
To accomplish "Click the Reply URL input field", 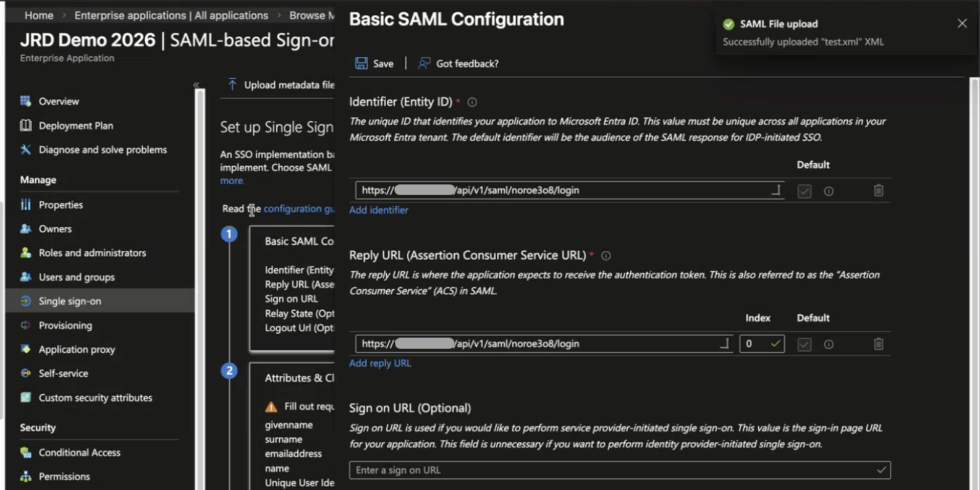I will click(x=544, y=344).
